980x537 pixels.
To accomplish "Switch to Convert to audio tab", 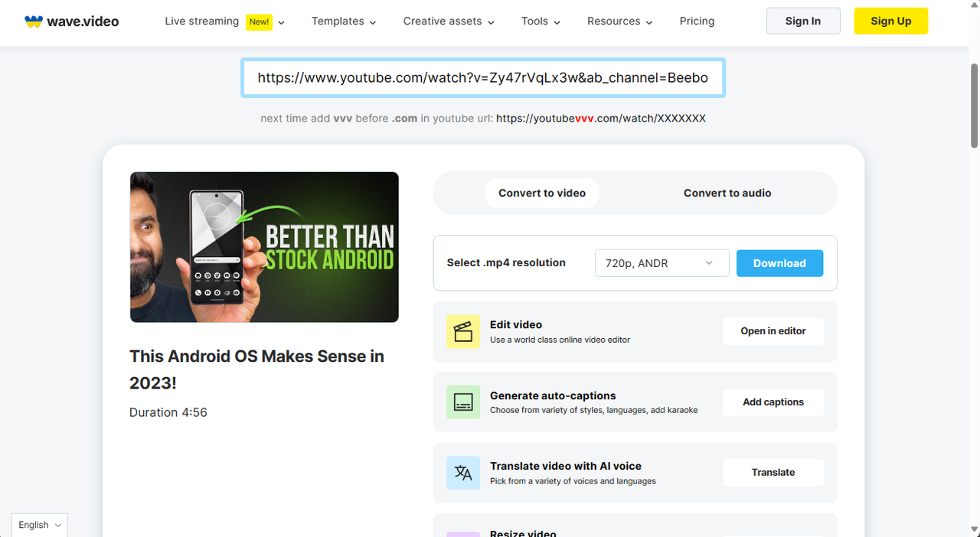I will click(727, 193).
